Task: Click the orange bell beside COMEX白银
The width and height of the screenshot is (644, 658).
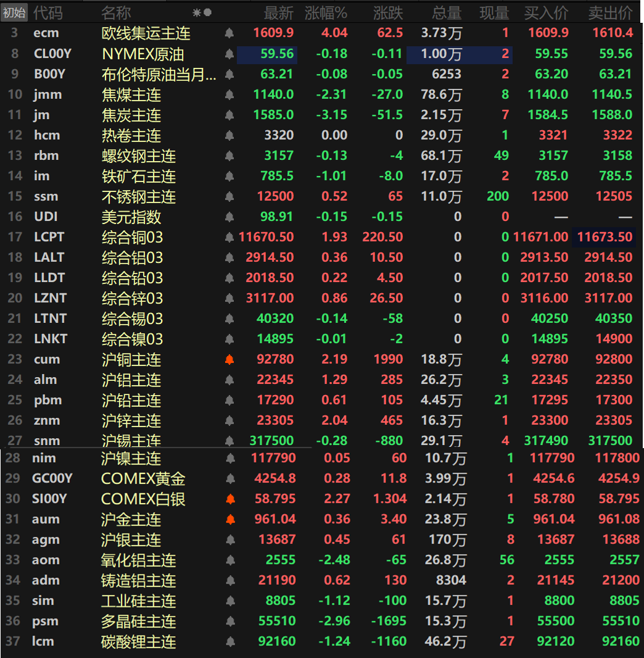Action: tap(231, 499)
